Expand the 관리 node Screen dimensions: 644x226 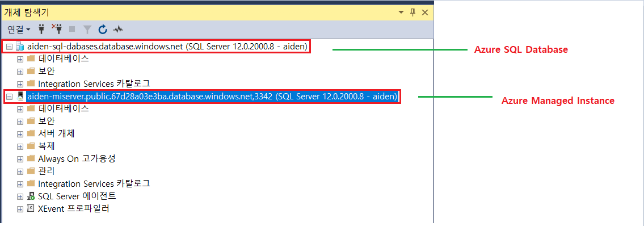(20, 171)
